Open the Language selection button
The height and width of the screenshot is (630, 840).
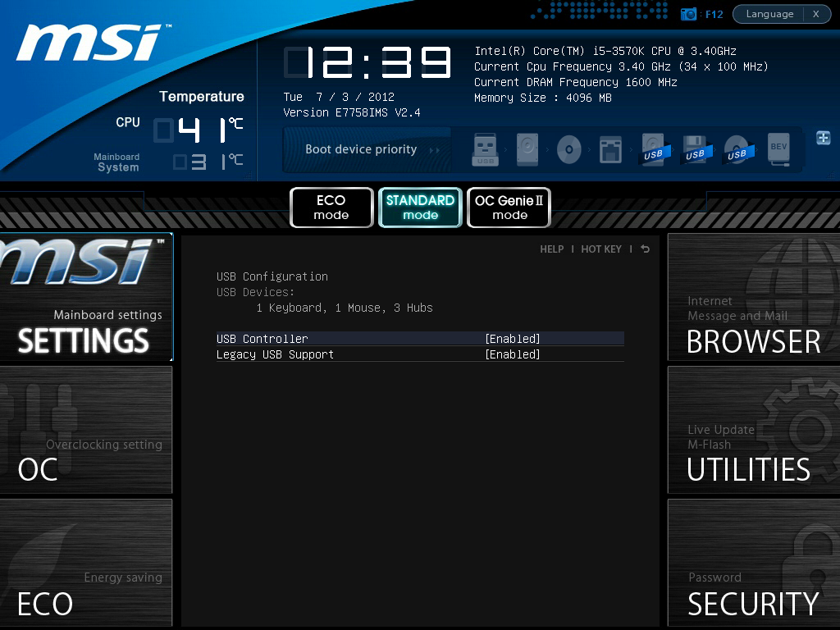tap(769, 14)
